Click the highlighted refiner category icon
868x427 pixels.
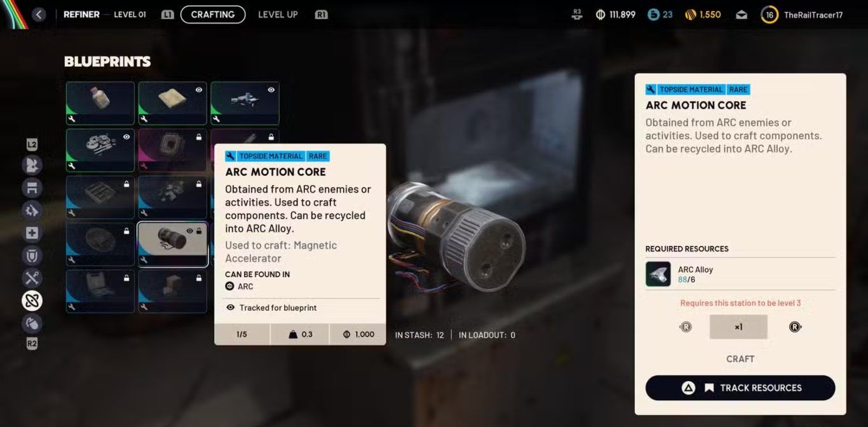(x=32, y=301)
